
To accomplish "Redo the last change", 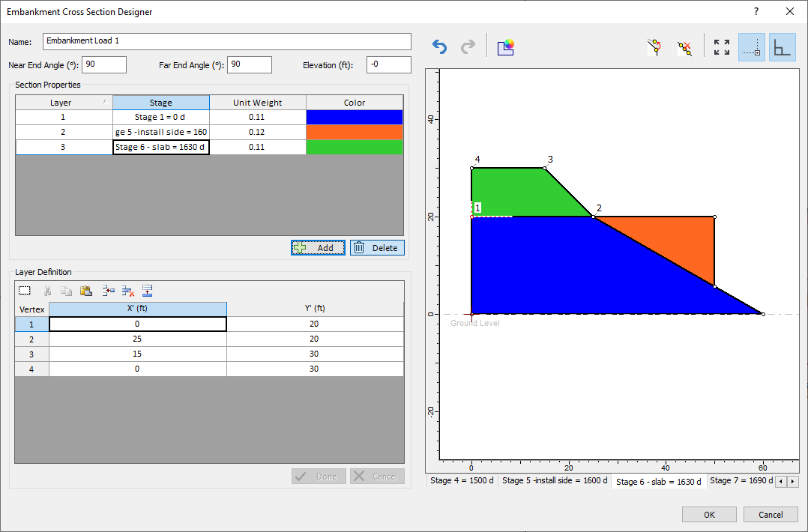I will point(468,46).
